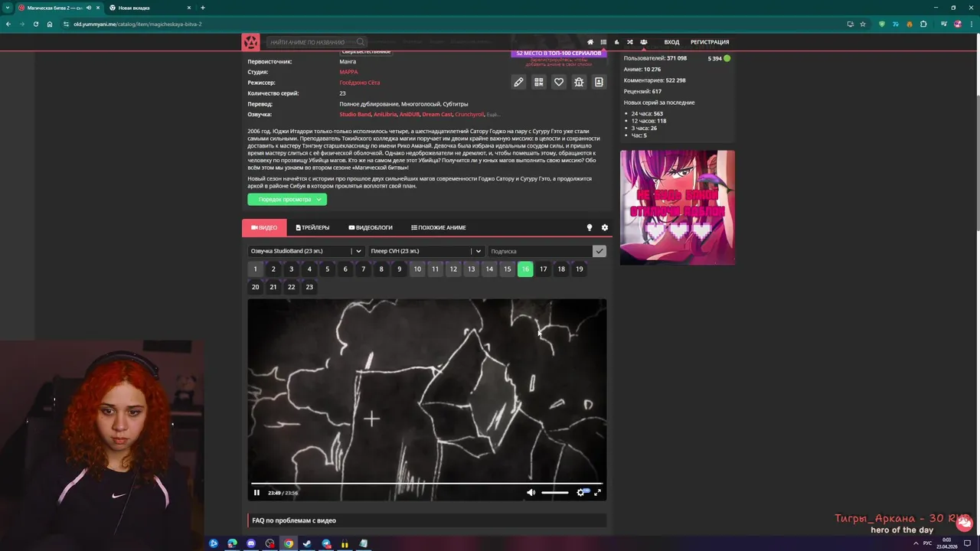Select episode 1
Image resolution: width=980 pixels, height=551 pixels.
click(255, 269)
